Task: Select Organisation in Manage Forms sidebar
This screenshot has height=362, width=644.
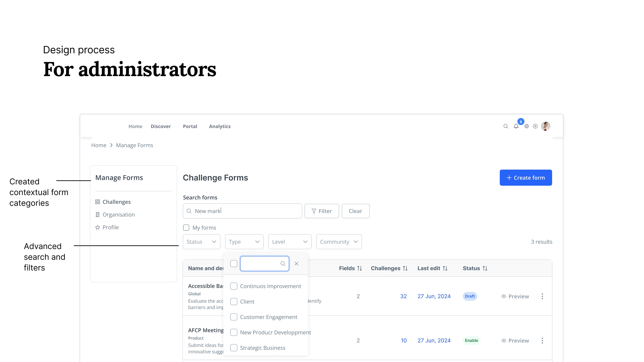Action: tap(119, 215)
